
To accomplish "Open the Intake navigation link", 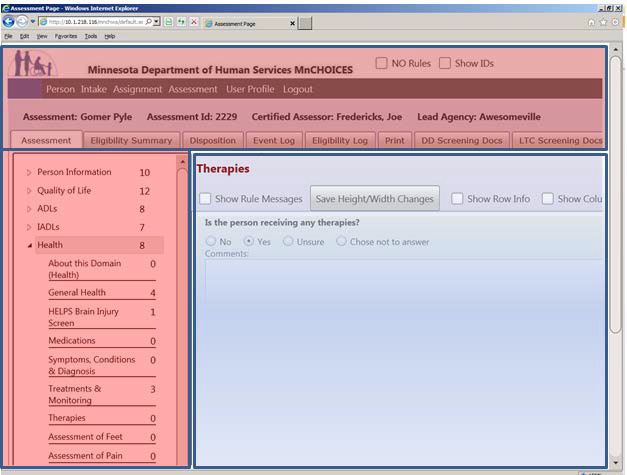I will click(94, 89).
